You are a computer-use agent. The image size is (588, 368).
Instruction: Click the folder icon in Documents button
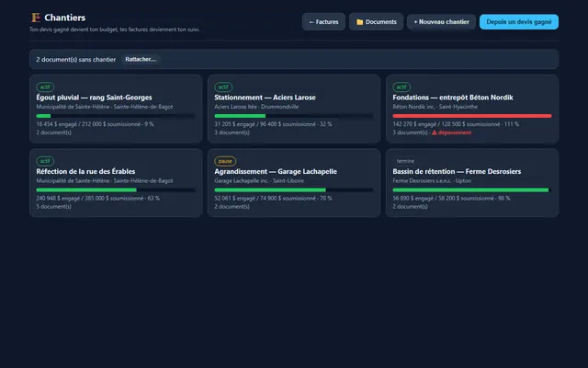pos(359,22)
